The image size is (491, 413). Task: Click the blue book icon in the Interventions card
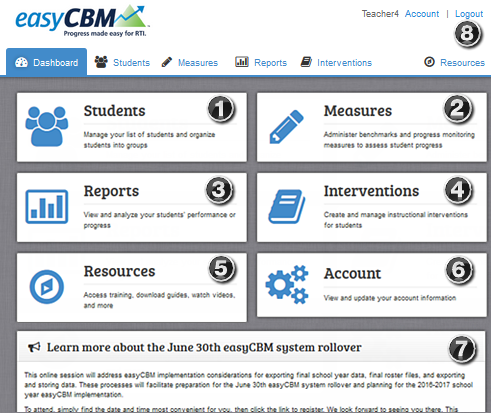tap(287, 206)
